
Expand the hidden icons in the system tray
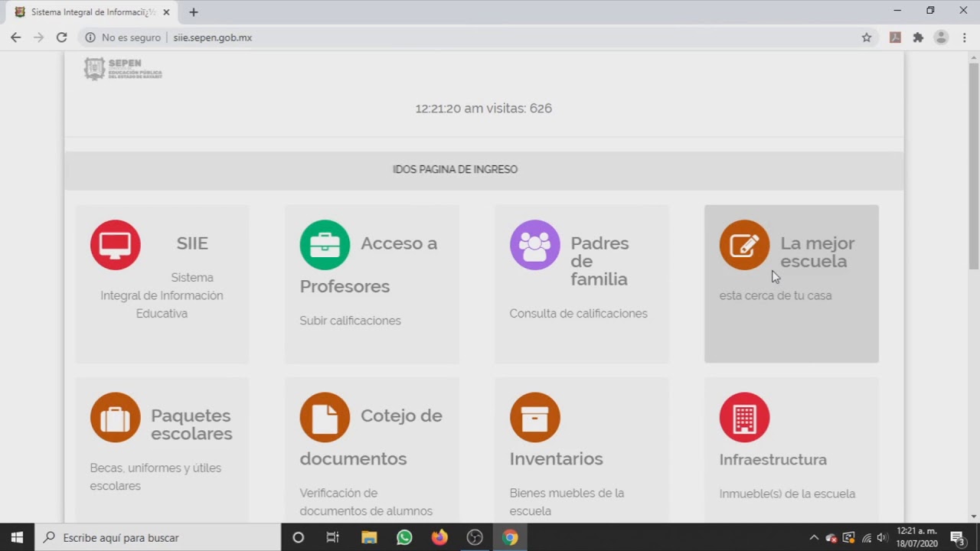(814, 537)
